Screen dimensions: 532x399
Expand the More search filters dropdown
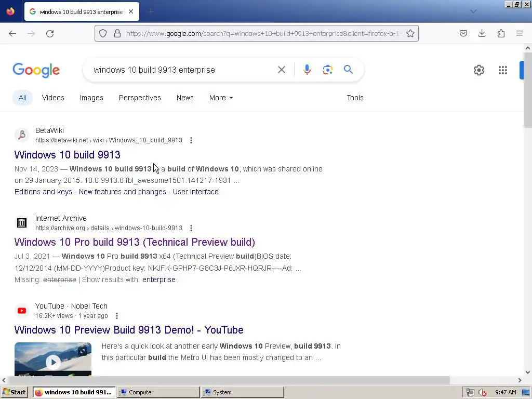pos(221,98)
